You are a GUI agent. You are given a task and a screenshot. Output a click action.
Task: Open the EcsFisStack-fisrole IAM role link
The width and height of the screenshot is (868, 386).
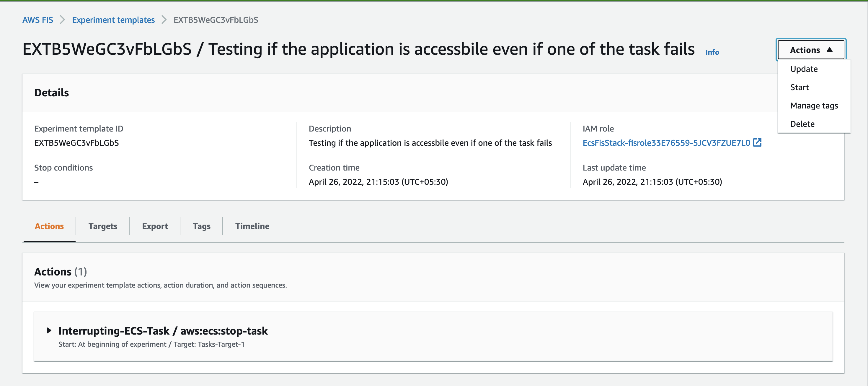pos(666,143)
